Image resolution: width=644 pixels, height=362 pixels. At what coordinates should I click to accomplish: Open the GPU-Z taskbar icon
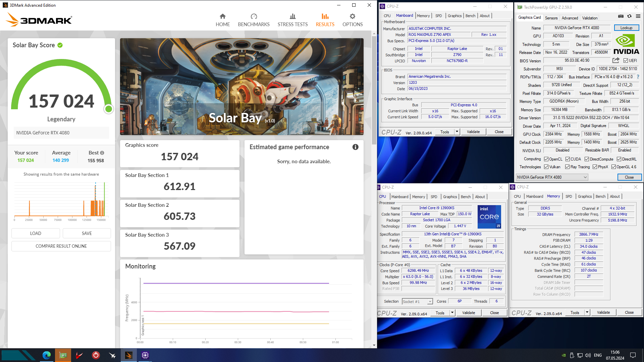point(63,355)
